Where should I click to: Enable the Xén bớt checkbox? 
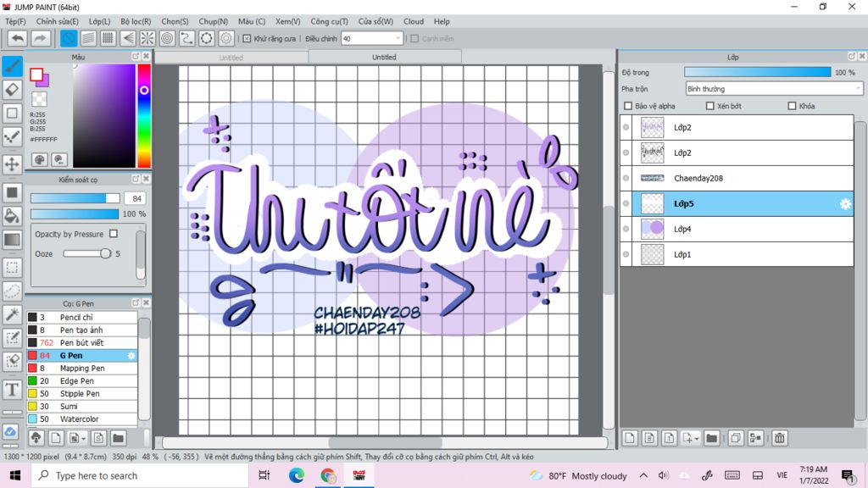[x=709, y=106]
